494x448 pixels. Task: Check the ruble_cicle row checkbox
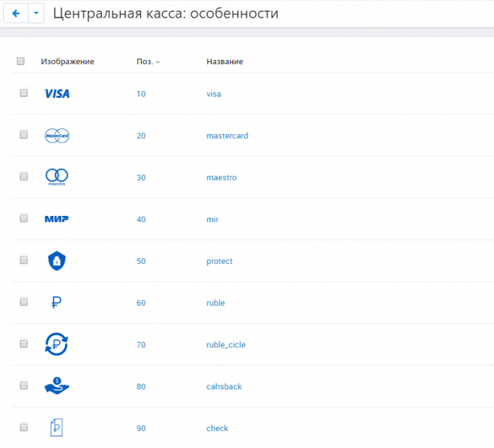coord(23,344)
